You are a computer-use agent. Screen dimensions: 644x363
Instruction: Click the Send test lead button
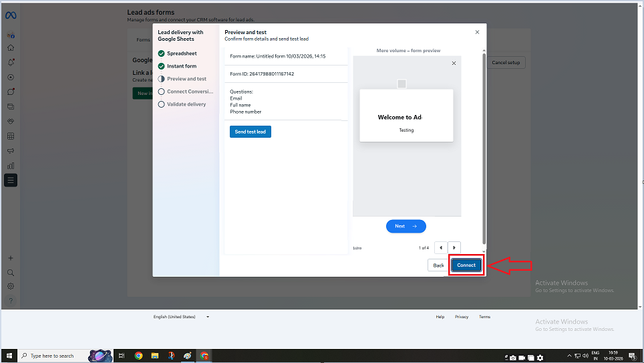pyautogui.click(x=251, y=132)
